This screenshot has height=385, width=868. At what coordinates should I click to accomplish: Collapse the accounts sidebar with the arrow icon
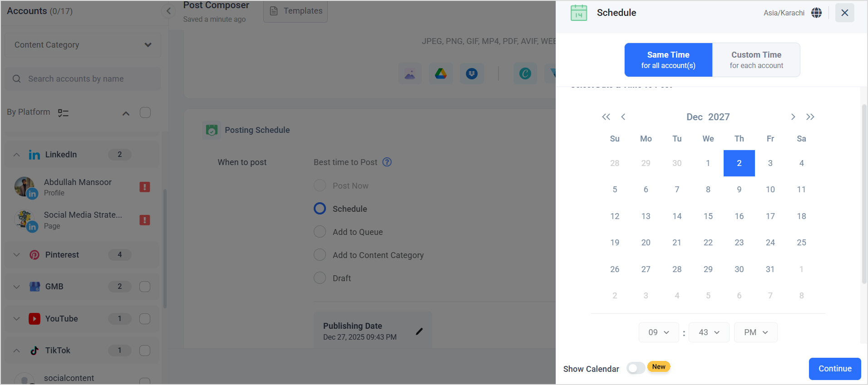coord(168,11)
